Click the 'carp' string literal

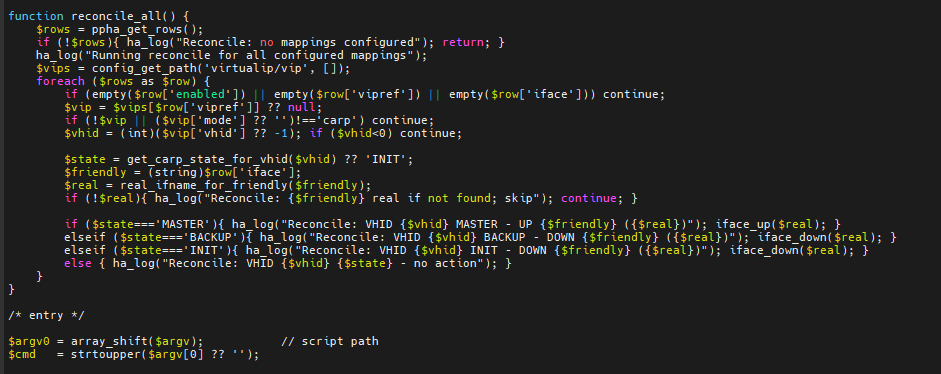[x=339, y=120]
